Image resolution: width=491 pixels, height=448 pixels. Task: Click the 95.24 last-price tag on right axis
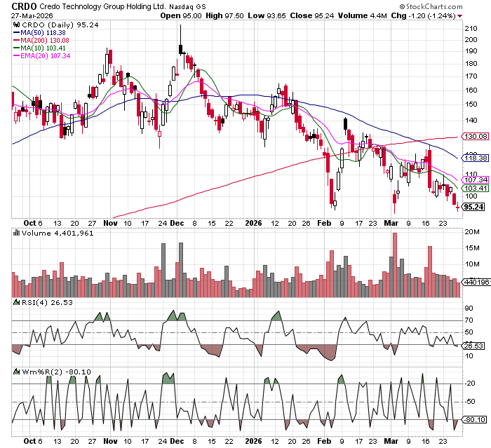[473, 207]
